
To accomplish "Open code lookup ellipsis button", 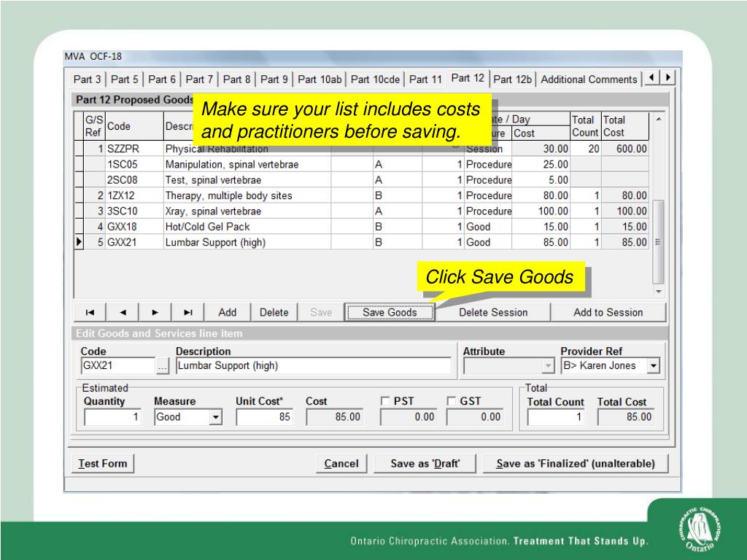I will [x=163, y=366].
